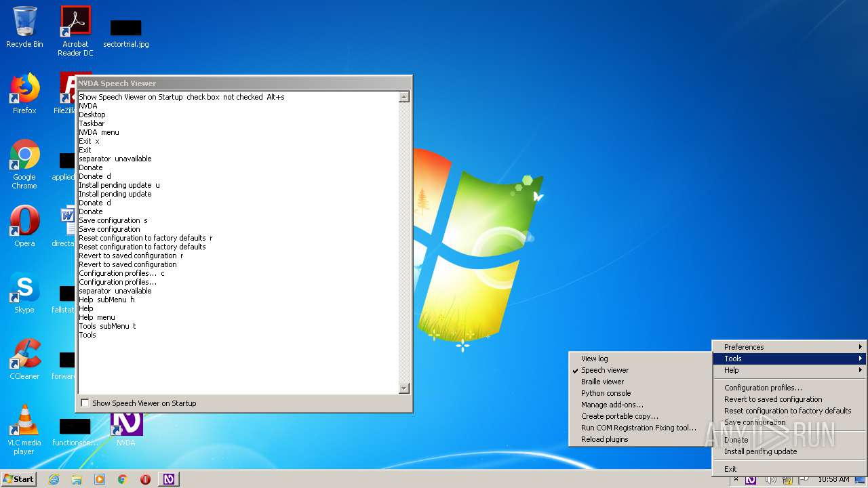The image size is (868, 488).
Task: Open the Recycle Bin desktop icon
Action: (24, 27)
